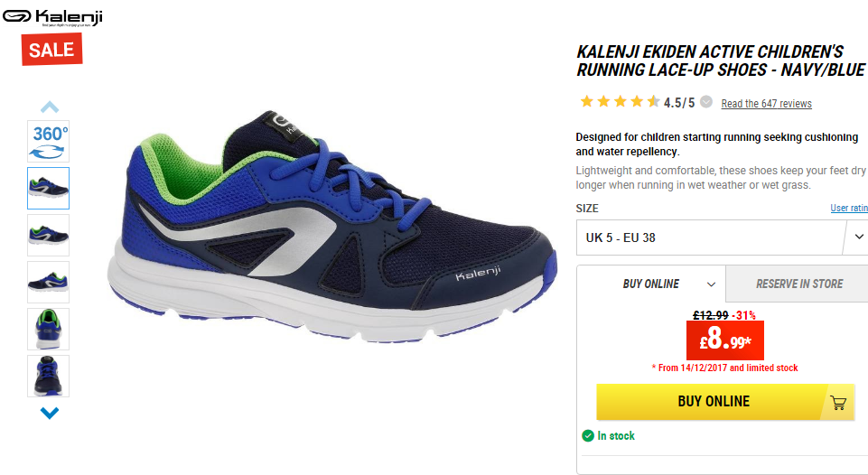Click the grey verified checkmark beside rating

tap(705, 102)
